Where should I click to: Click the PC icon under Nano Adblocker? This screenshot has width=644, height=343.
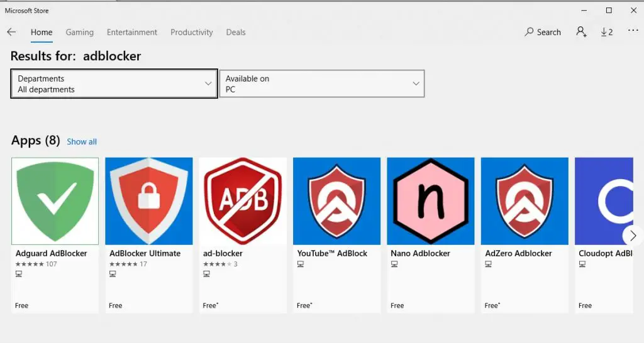click(394, 264)
